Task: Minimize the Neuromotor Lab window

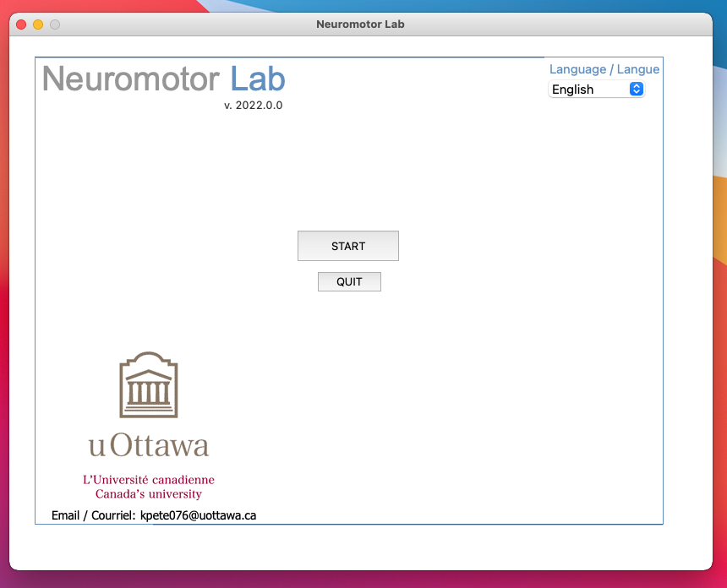Action: coord(38,24)
